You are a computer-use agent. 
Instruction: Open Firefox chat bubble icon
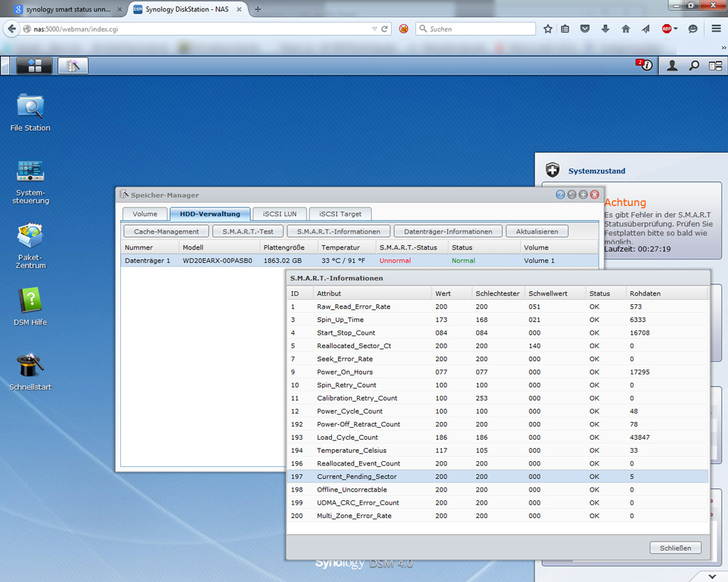coord(692,28)
